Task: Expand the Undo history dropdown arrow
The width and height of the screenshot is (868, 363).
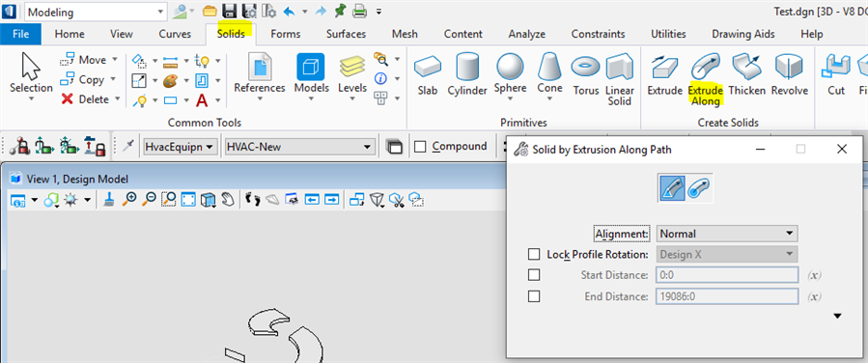Action: [x=304, y=11]
